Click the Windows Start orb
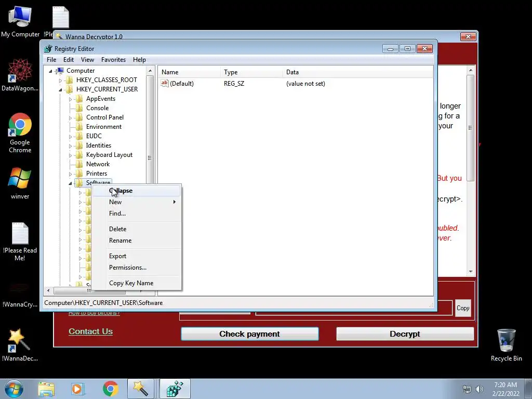Image resolution: width=532 pixels, height=399 pixels. click(14, 389)
